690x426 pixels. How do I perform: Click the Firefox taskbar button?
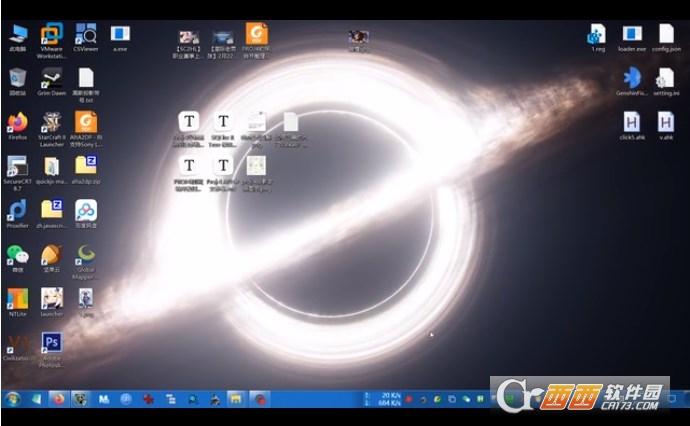(58, 400)
